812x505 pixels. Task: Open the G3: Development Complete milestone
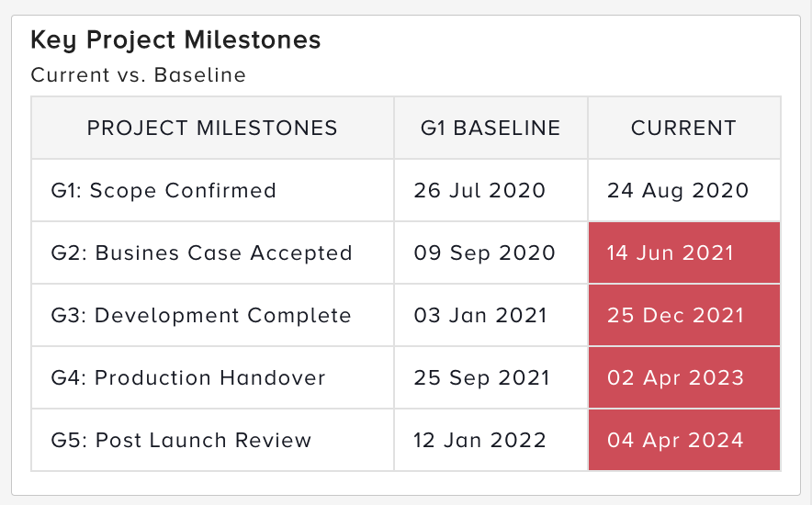201,315
